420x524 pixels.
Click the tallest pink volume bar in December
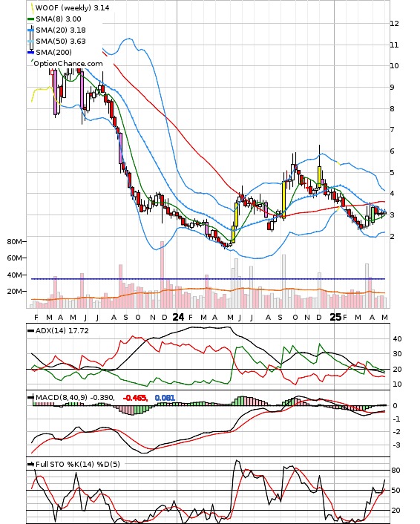(x=163, y=275)
